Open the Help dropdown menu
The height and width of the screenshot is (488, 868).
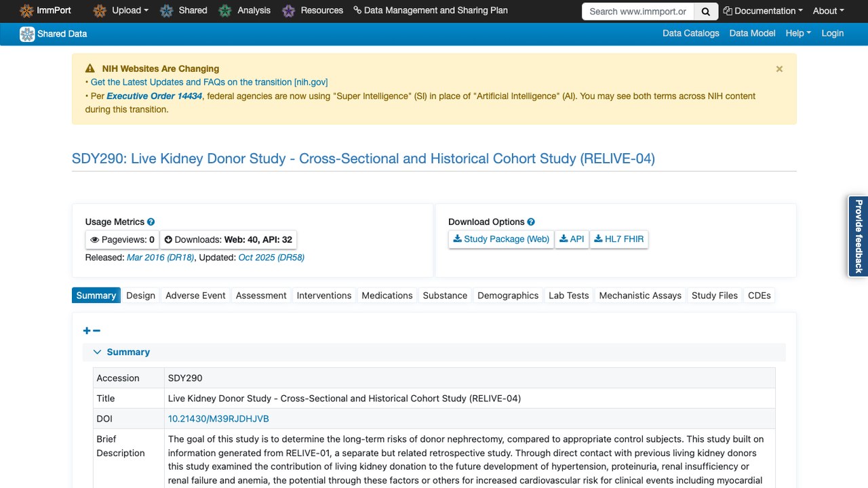click(798, 33)
